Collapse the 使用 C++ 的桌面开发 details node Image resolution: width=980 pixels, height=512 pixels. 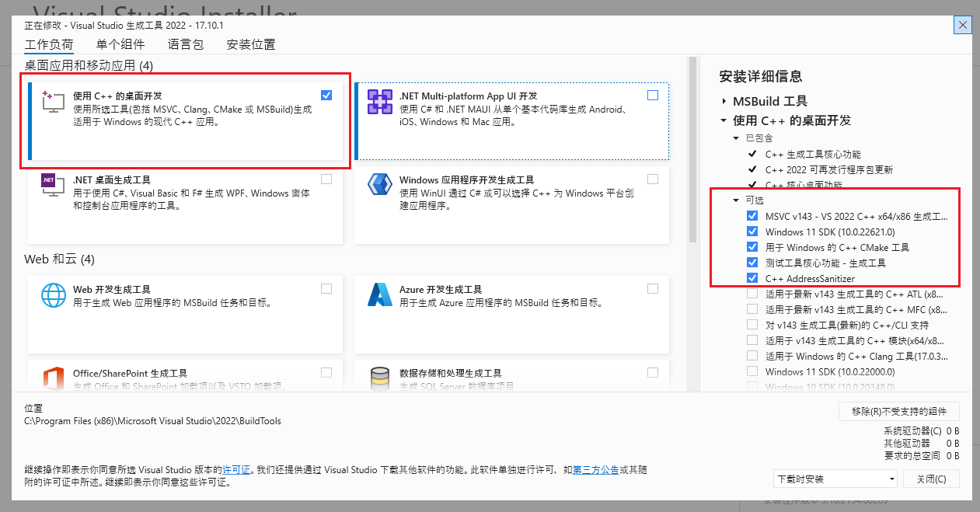[x=724, y=120]
